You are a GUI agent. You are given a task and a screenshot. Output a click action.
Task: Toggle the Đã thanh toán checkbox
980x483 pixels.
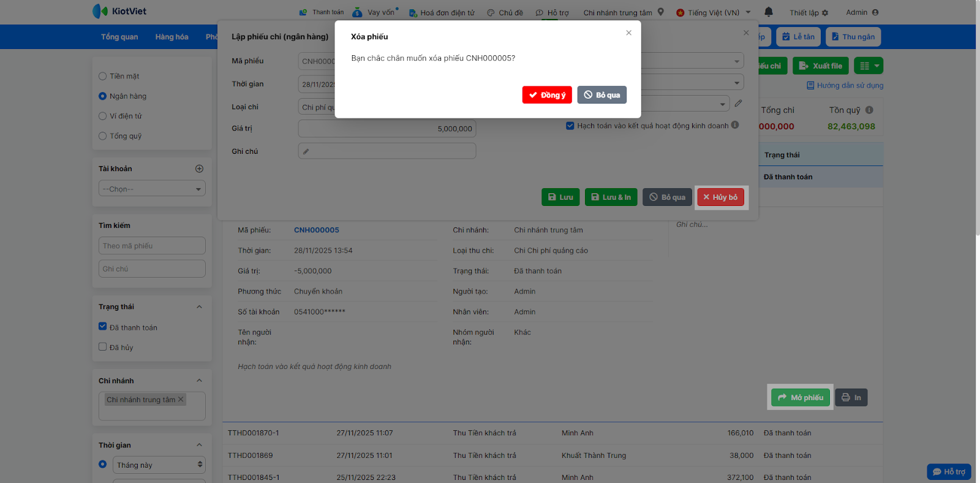point(103,327)
